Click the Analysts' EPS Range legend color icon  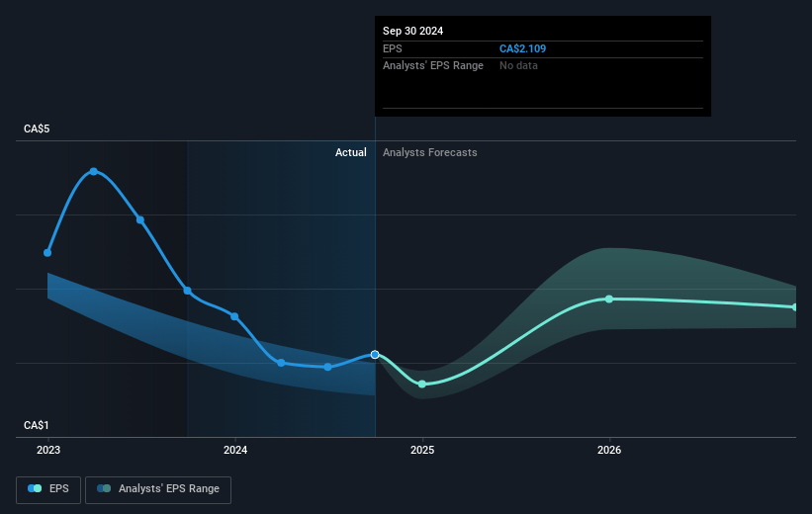[x=104, y=488]
